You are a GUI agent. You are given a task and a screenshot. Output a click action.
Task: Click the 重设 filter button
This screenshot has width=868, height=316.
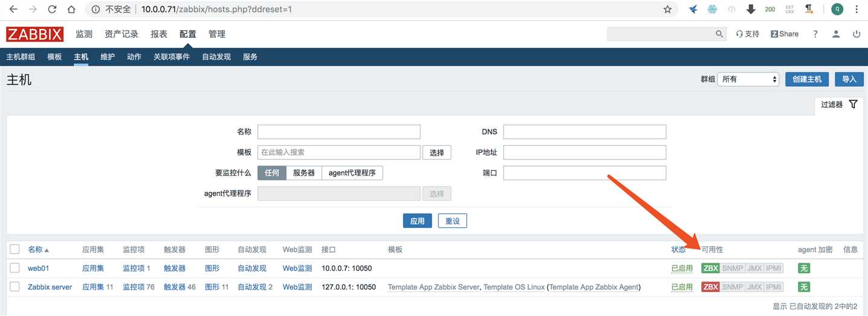coord(452,221)
